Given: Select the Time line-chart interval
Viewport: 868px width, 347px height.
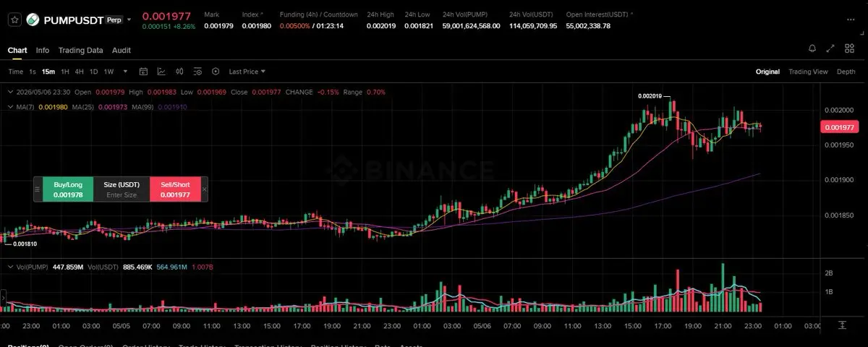Looking at the screenshot, I should pos(16,72).
